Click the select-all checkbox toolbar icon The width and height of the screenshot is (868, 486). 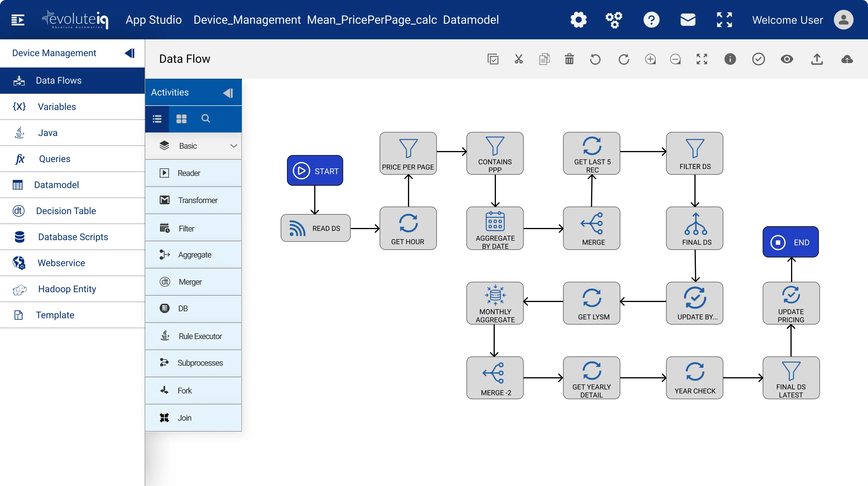pyautogui.click(x=493, y=59)
